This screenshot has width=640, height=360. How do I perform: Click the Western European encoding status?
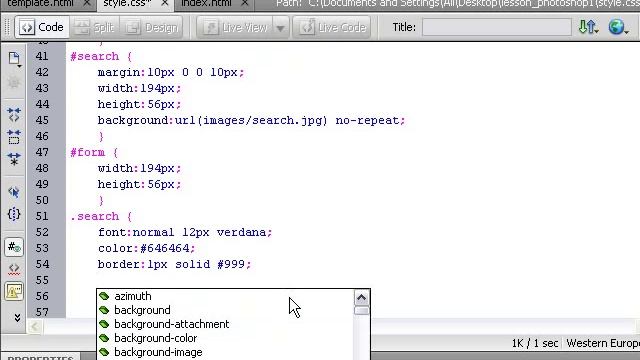click(x=603, y=343)
